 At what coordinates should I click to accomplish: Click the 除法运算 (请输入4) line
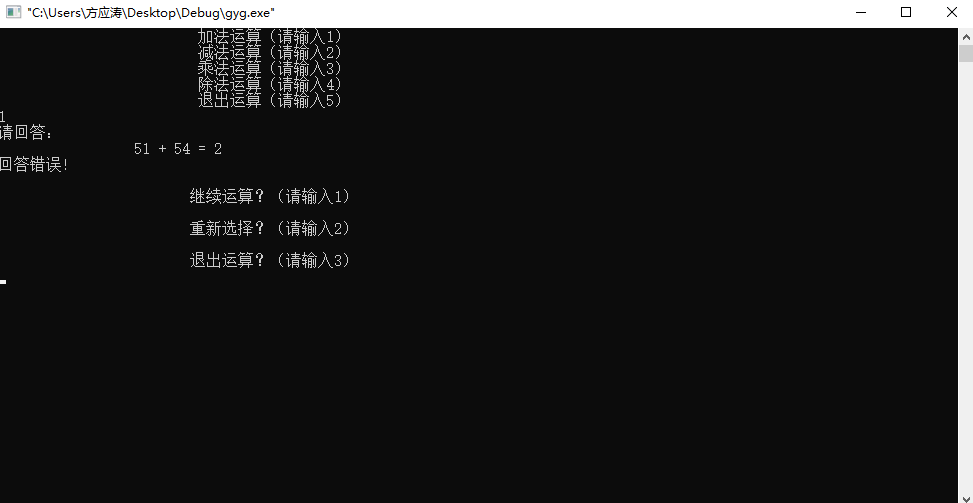click(270, 84)
